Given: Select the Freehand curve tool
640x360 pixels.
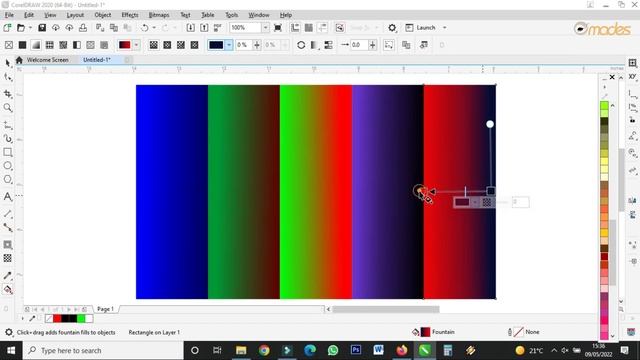Looking at the screenshot, I should pyautogui.click(x=7, y=125).
